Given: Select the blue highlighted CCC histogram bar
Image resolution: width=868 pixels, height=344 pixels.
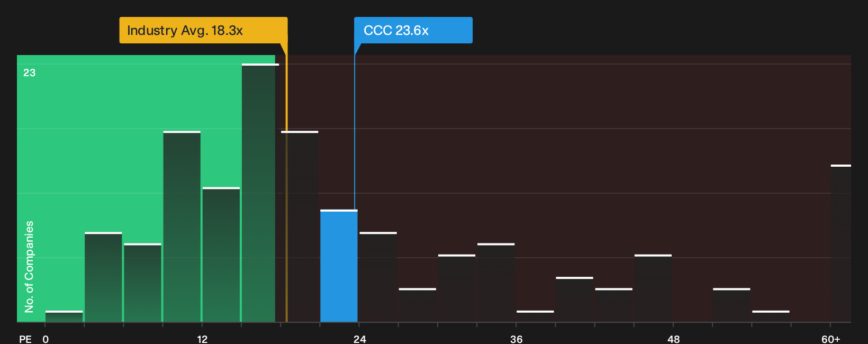Looking at the screenshot, I should tap(339, 266).
